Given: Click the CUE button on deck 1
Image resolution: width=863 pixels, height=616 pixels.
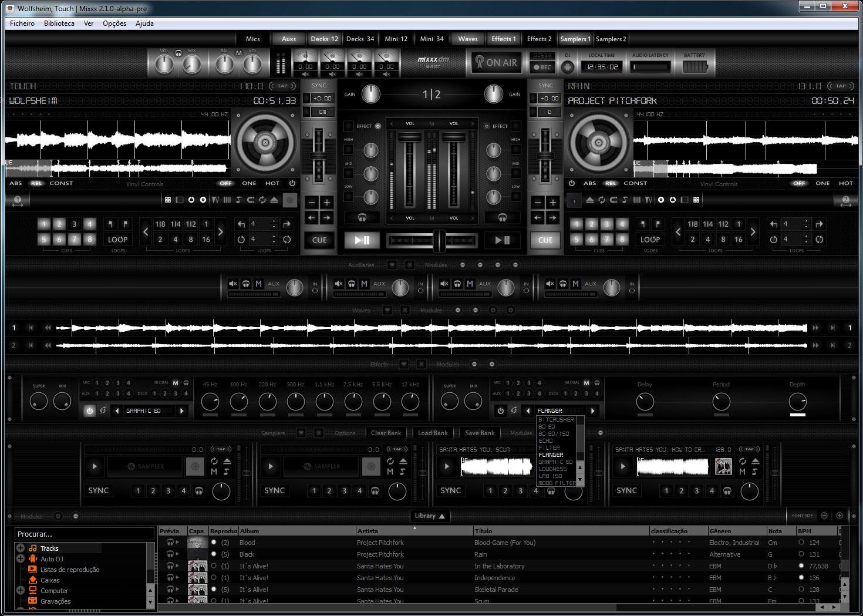Looking at the screenshot, I should (319, 240).
